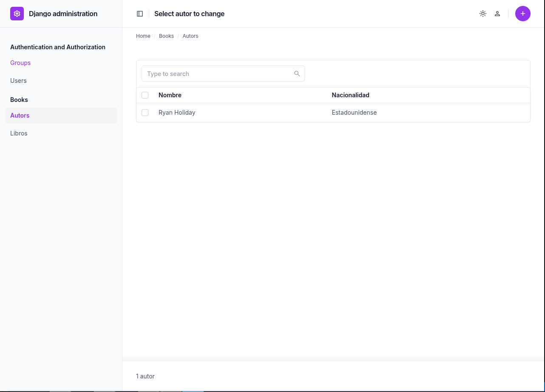Switch theme with the sun icon
The width and height of the screenshot is (545, 392).
pos(483,14)
